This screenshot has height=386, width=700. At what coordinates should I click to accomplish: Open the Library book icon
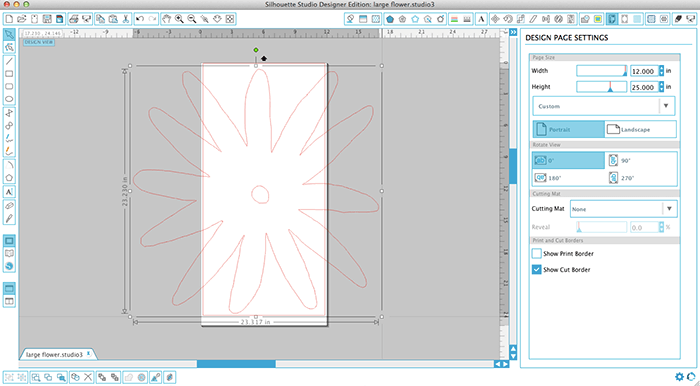tap(9, 253)
